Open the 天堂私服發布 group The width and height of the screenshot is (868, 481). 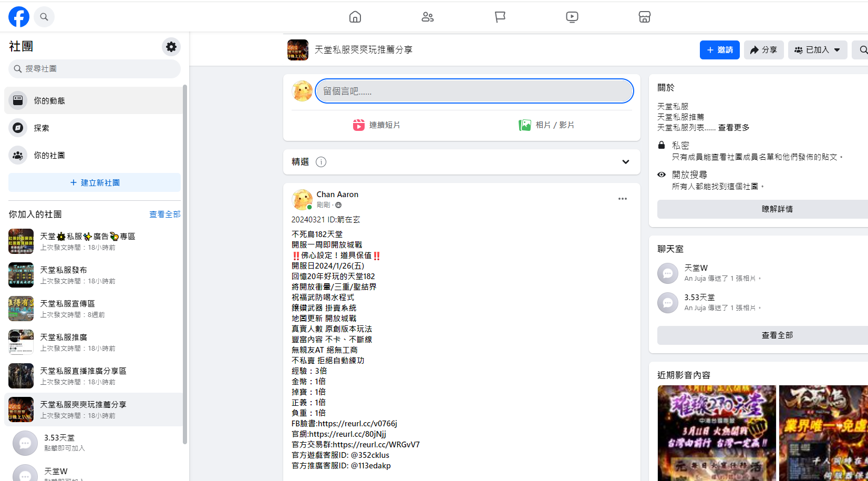coord(94,275)
